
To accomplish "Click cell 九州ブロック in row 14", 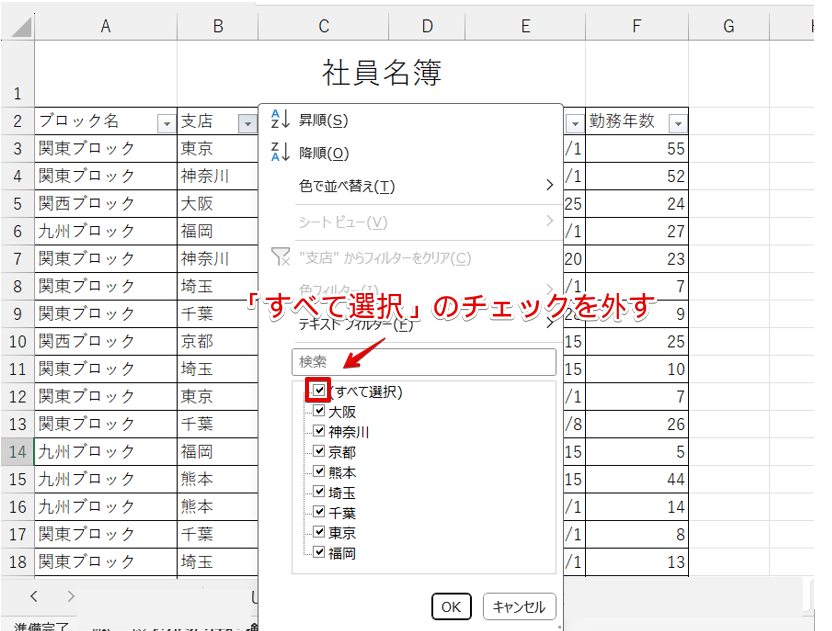I will tap(106, 452).
